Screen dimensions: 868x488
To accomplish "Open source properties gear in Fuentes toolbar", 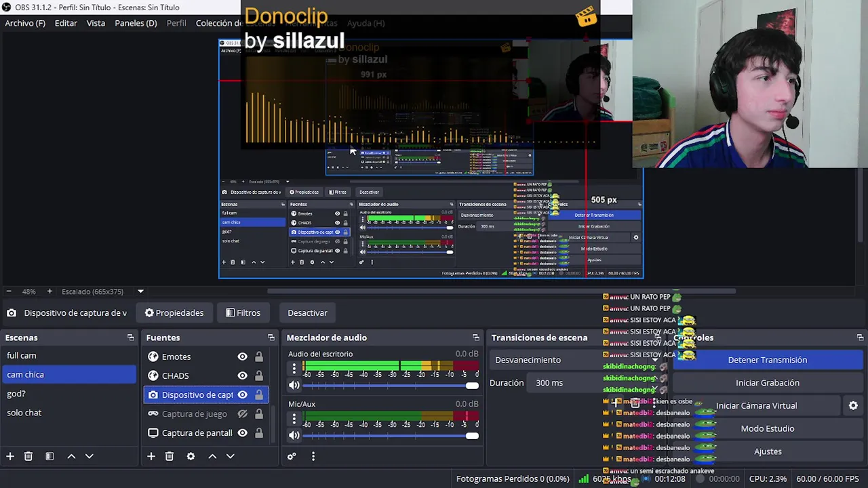I will (x=191, y=457).
